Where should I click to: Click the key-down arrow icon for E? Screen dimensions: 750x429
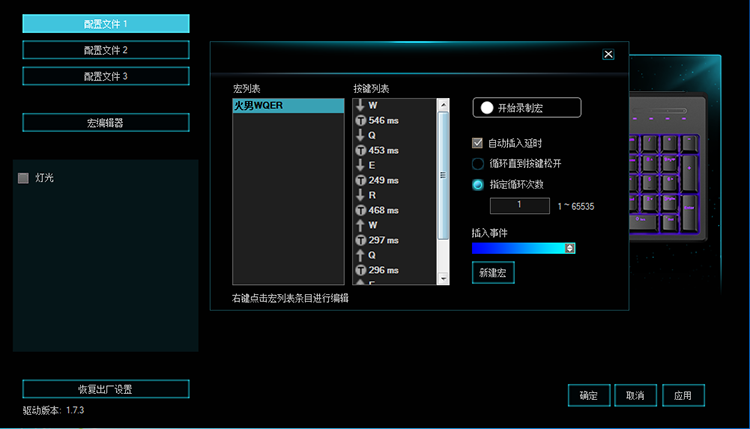[x=360, y=165]
